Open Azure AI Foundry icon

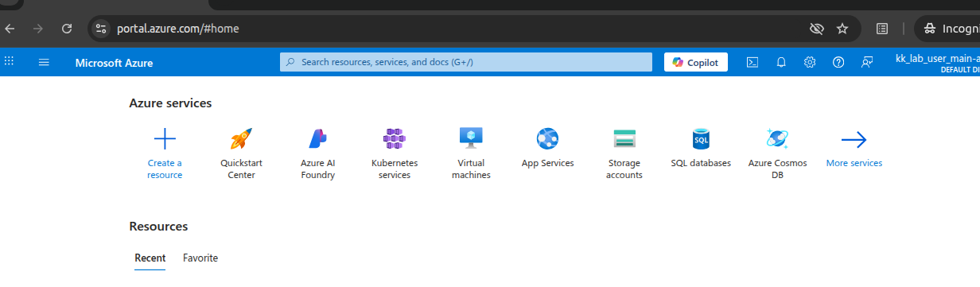pos(318,139)
